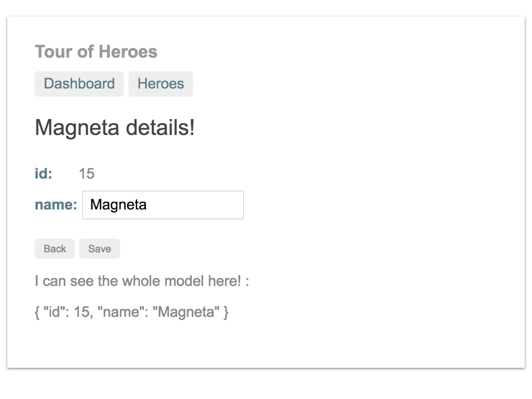Image resolution: width=532 pixels, height=399 pixels.
Task: Go to the Heroes navigation link
Action: [161, 84]
